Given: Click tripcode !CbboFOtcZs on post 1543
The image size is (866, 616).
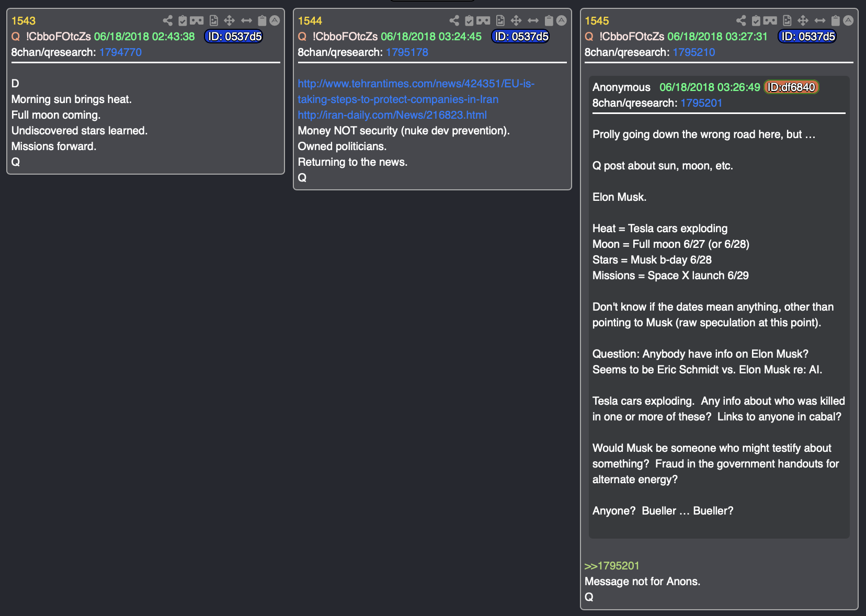Looking at the screenshot, I should pos(59,37).
